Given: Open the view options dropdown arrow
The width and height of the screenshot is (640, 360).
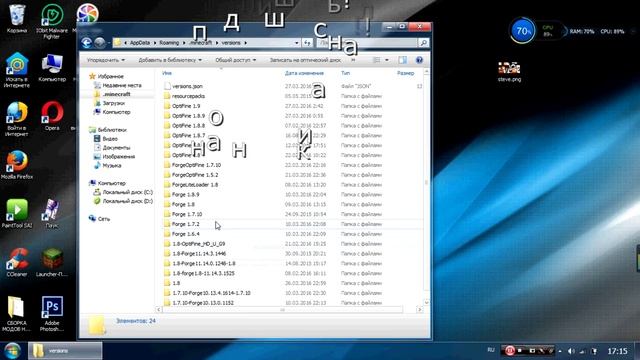Looking at the screenshot, I should point(387,60).
